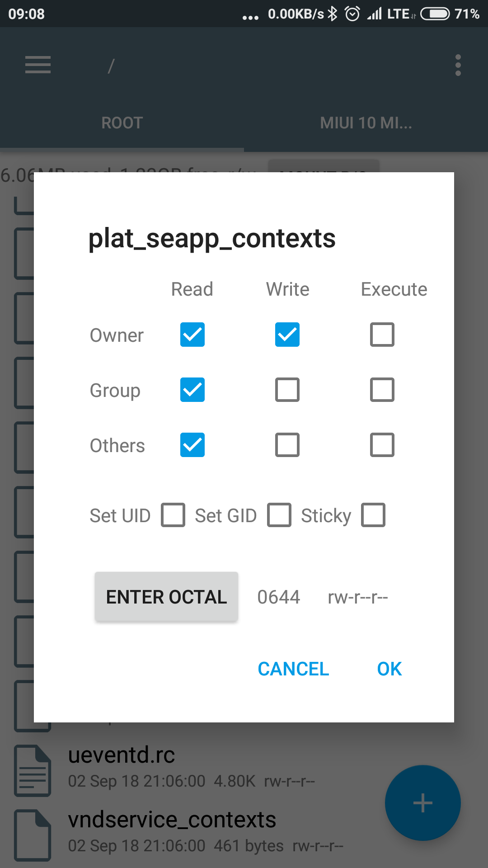Cancel the permissions dialog
Screen dimensions: 488x868
[293, 669]
